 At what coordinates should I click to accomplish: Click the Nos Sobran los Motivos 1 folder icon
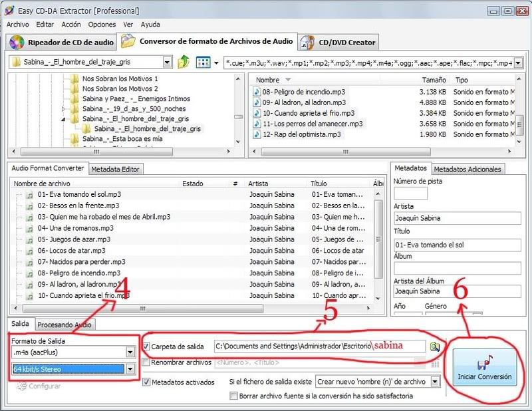[74, 78]
